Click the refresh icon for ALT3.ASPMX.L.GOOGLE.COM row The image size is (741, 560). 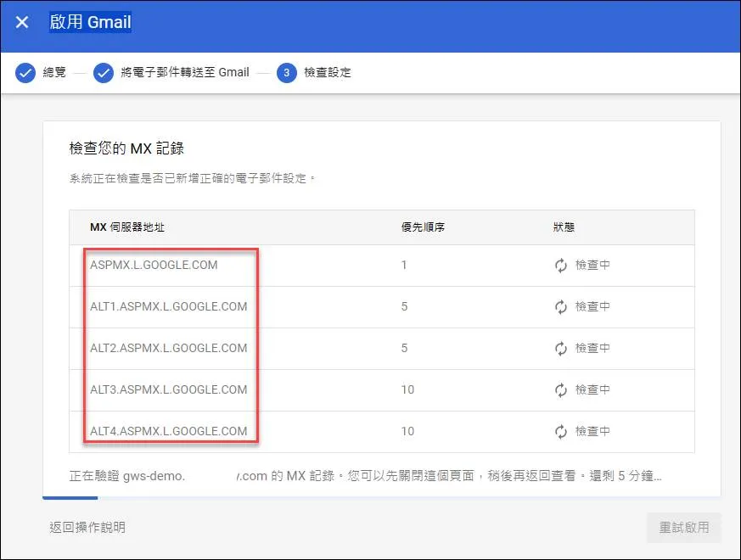click(560, 389)
